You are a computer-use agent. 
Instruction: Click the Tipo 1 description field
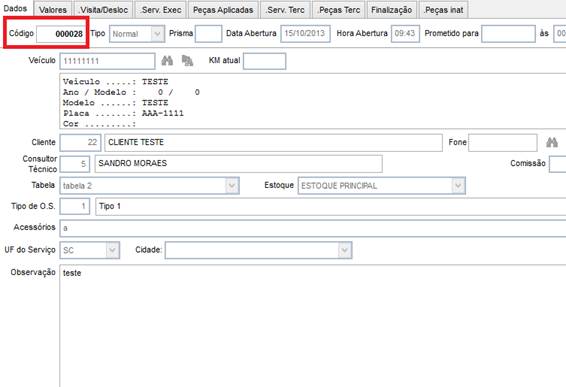331,206
